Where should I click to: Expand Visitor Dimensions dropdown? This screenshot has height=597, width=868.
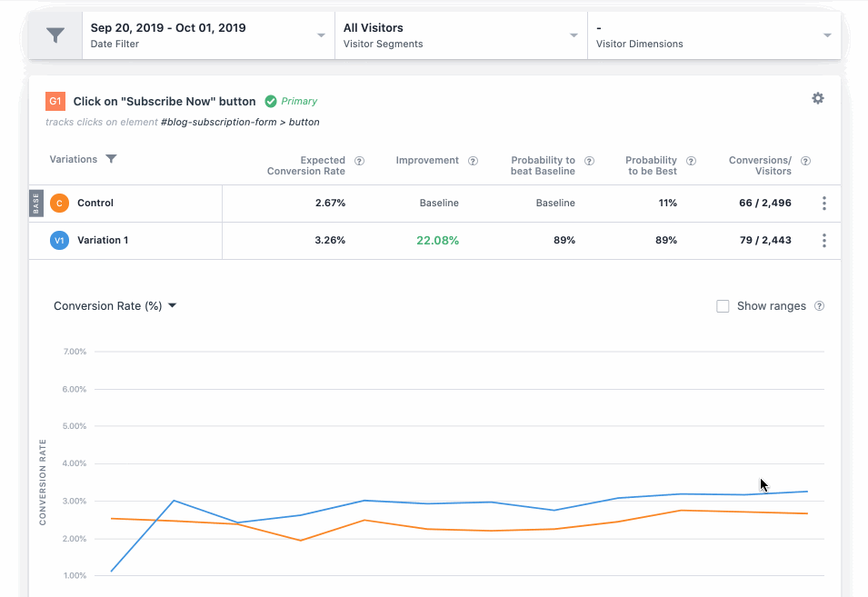714,35
